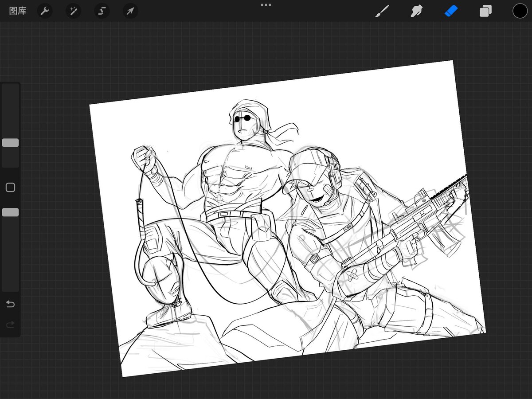This screenshot has height=399, width=532.
Task: Open the Actions wrench menu
Action: point(44,11)
